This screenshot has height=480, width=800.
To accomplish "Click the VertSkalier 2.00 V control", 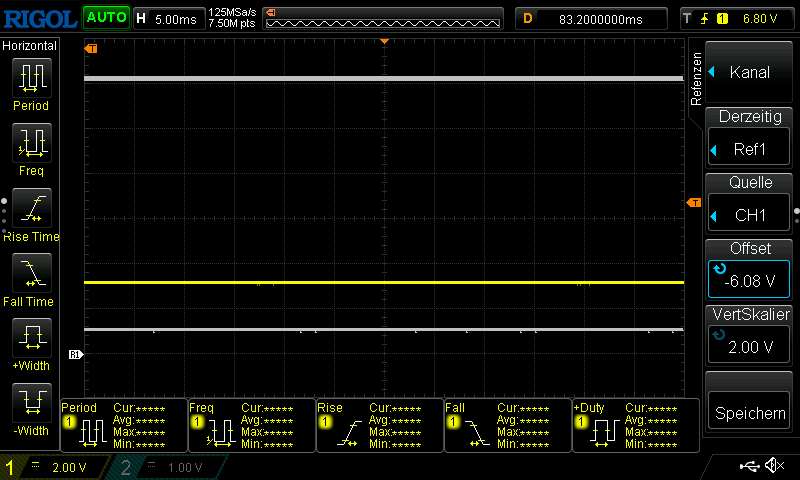I will pyautogui.click(x=750, y=335).
